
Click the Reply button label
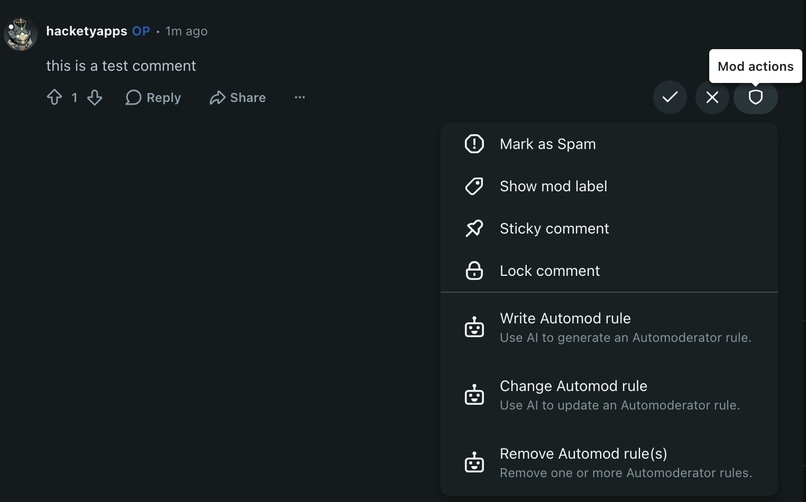(x=163, y=98)
